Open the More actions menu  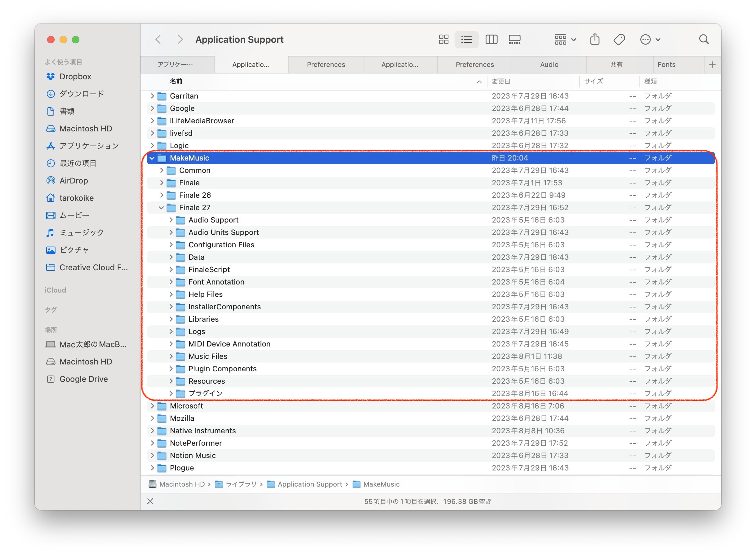click(650, 40)
